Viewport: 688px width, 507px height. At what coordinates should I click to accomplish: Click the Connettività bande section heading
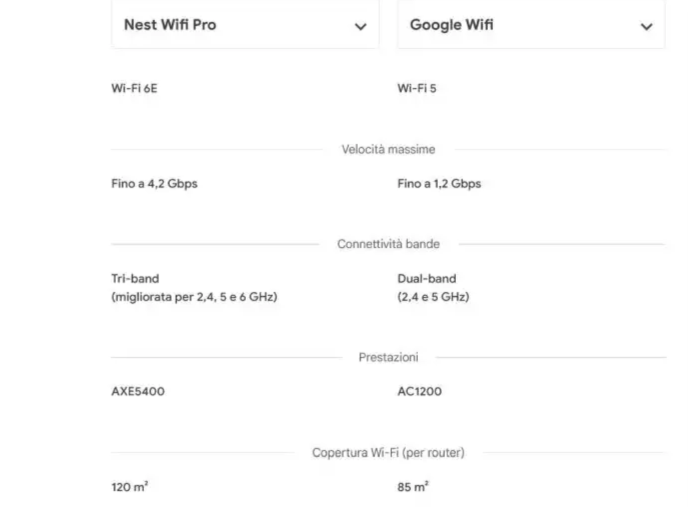[388, 244]
